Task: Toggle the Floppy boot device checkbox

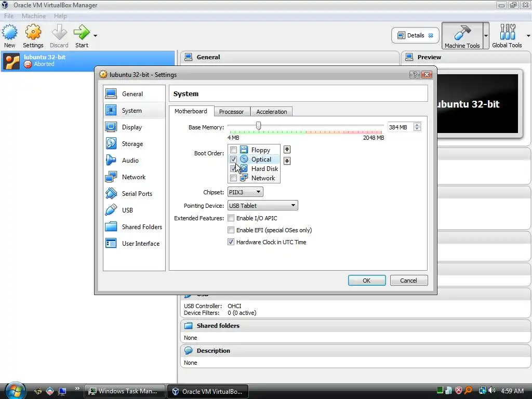Action: tap(233, 150)
